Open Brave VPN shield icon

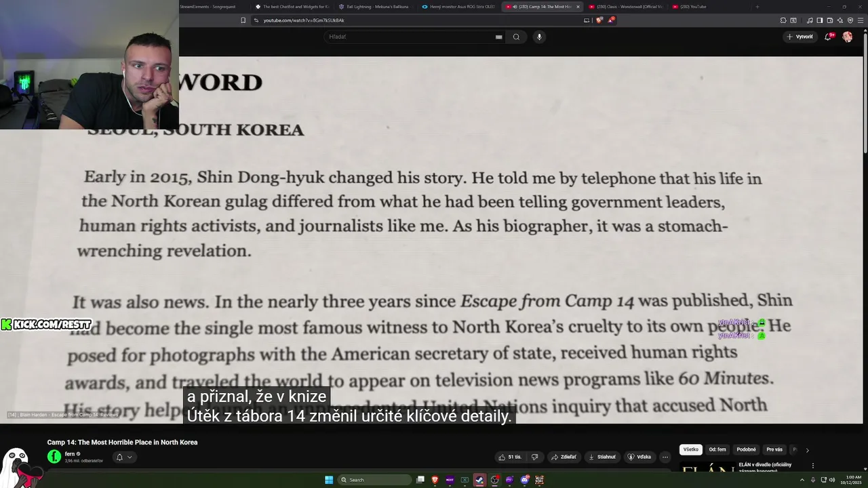tap(850, 20)
